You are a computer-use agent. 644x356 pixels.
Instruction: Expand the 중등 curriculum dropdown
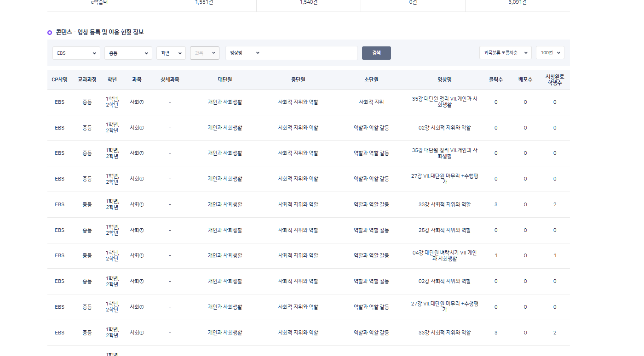coord(128,53)
